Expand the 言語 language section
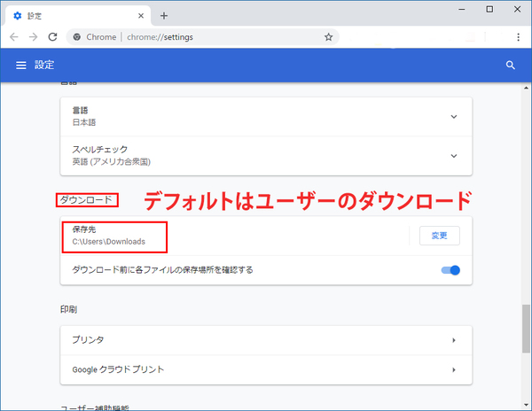Viewport: 532px width, 411px height. [x=453, y=116]
